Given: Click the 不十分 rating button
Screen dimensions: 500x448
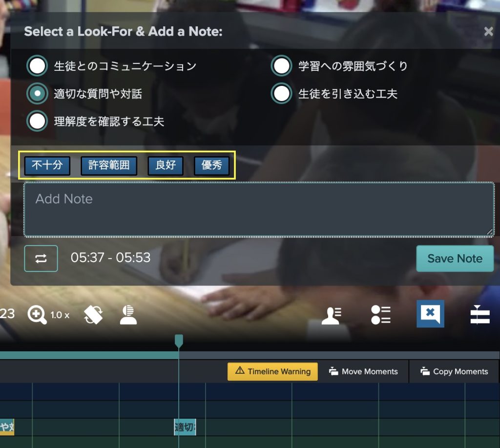Looking at the screenshot, I should (47, 165).
